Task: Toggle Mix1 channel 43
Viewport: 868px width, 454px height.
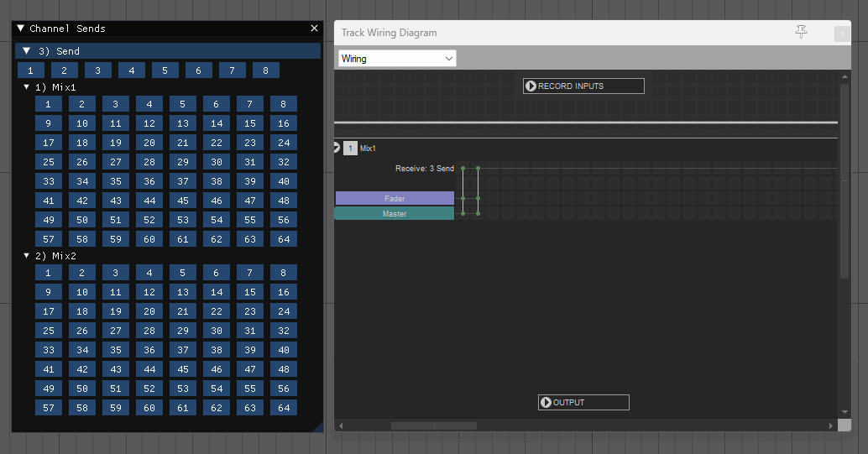Action: (x=116, y=201)
